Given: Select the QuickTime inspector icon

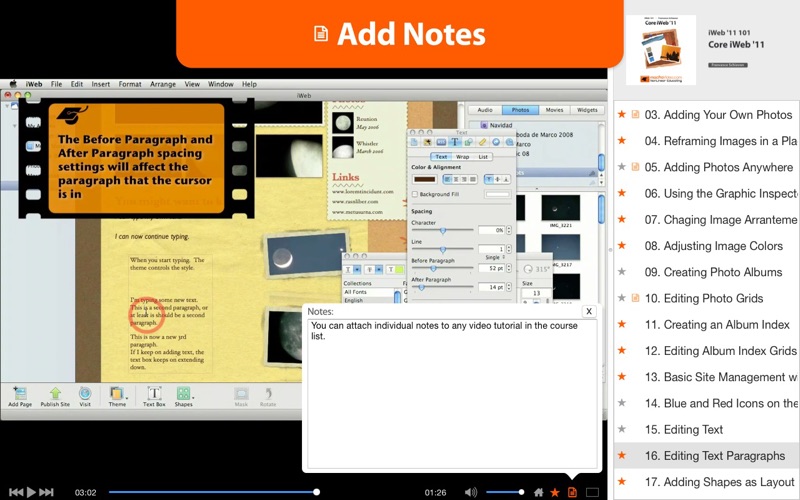Looking at the screenshot, I should [509, 142].
